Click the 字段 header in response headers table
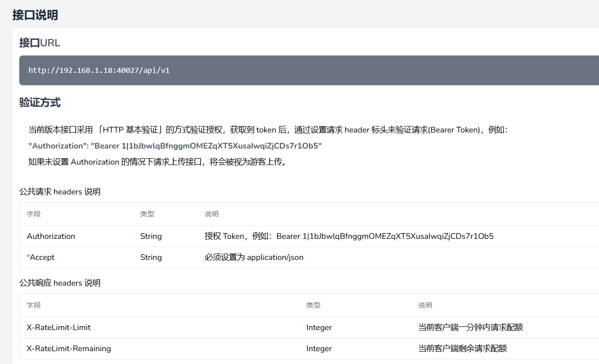The height and width of the screenshot is (364, 599). pos(34,305)
